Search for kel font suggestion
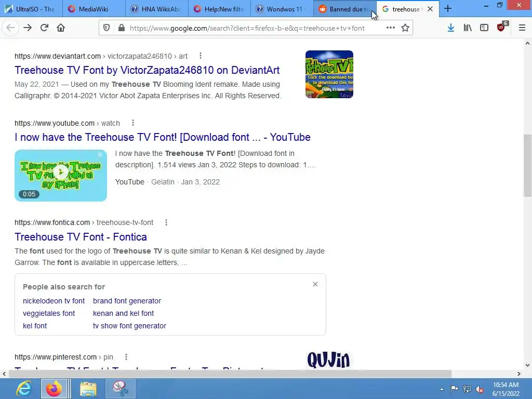This screenshot has width=532, height=399. (x=35, y=326)
